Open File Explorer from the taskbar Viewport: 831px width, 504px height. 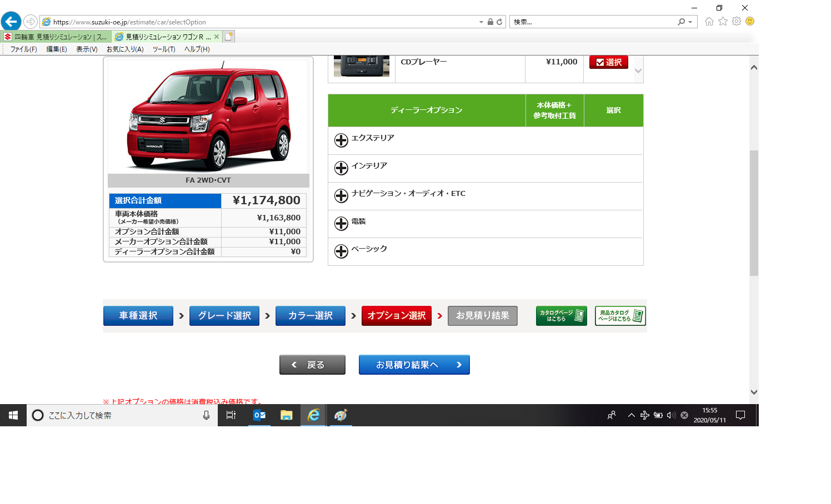click(286, 415)
